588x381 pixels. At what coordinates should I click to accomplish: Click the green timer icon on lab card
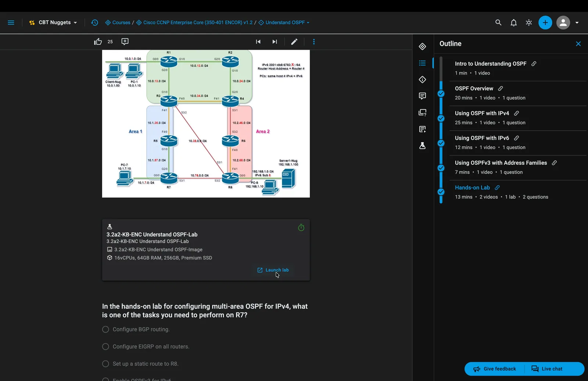tap(301, 228)
